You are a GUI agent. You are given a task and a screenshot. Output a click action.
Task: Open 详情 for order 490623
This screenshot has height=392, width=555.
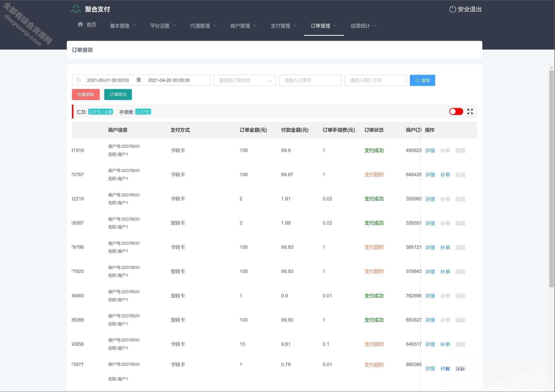tap(430, 151)
